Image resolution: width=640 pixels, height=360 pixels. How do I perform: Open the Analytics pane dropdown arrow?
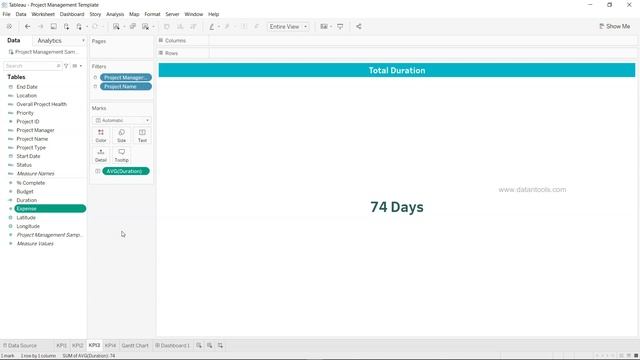(83, 41)
